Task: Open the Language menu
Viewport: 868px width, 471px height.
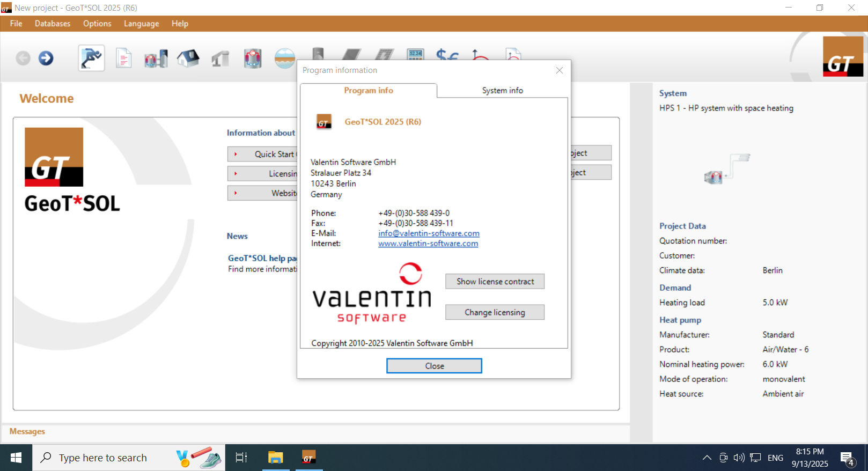Action: (141, 24)
